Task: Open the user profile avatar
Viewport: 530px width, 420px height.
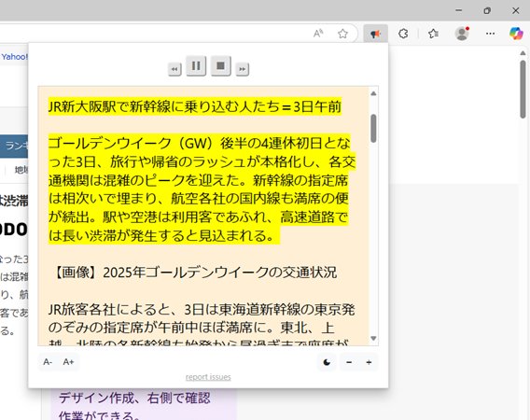Action: pyautogui.click(x=462, y=34)
